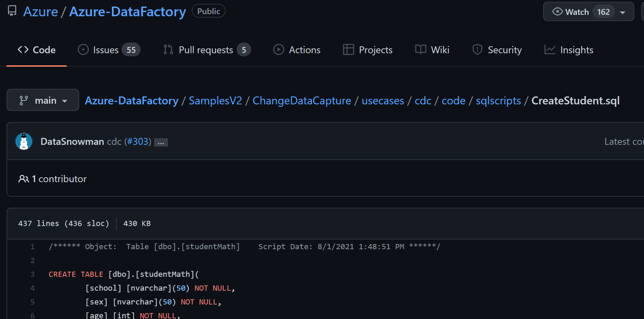644x319 pixels.
Task: Click the Pull requests git icon
Action: 168,49
